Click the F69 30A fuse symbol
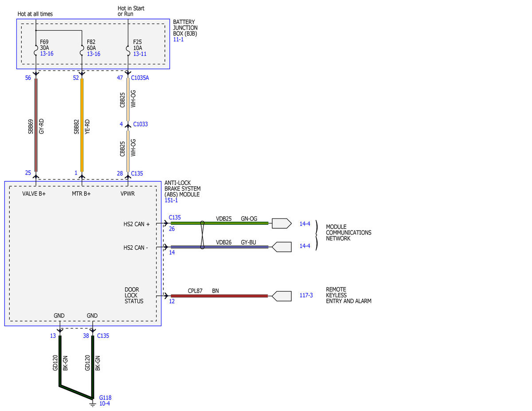 [x=35, y=51]
